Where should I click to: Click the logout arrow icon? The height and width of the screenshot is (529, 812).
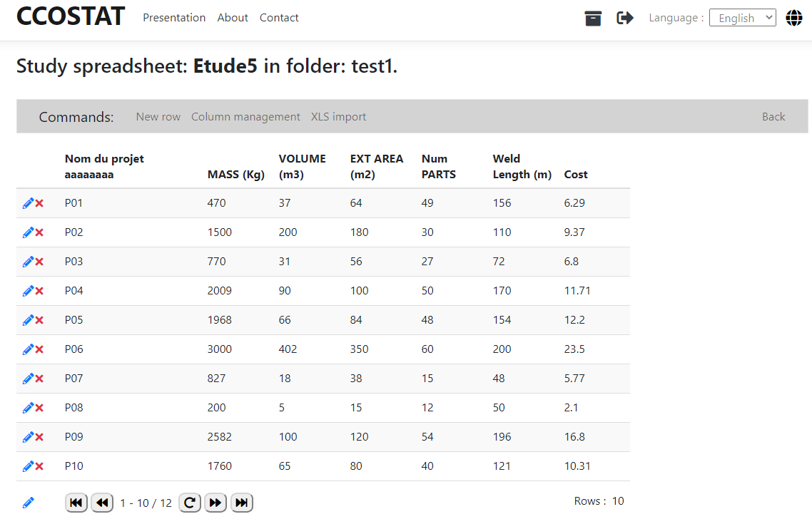(625, 19)
